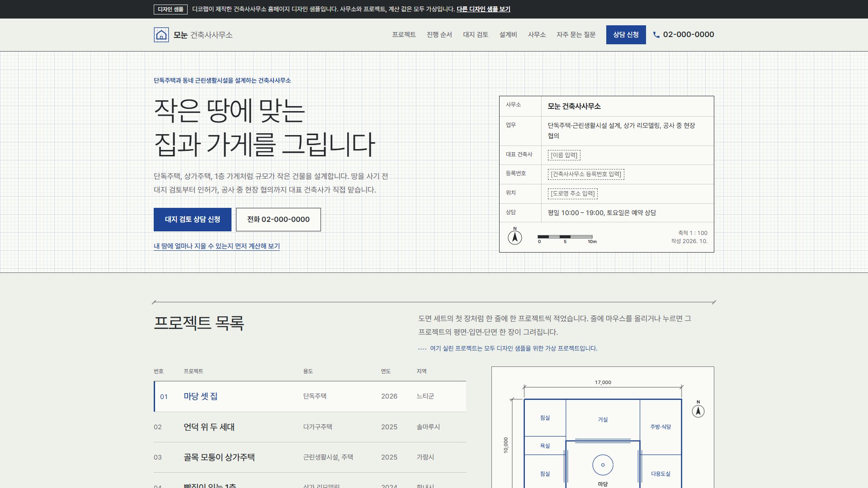
Task: Click 모눈 건축사사무소 logo text
Action: click(203, 35)
